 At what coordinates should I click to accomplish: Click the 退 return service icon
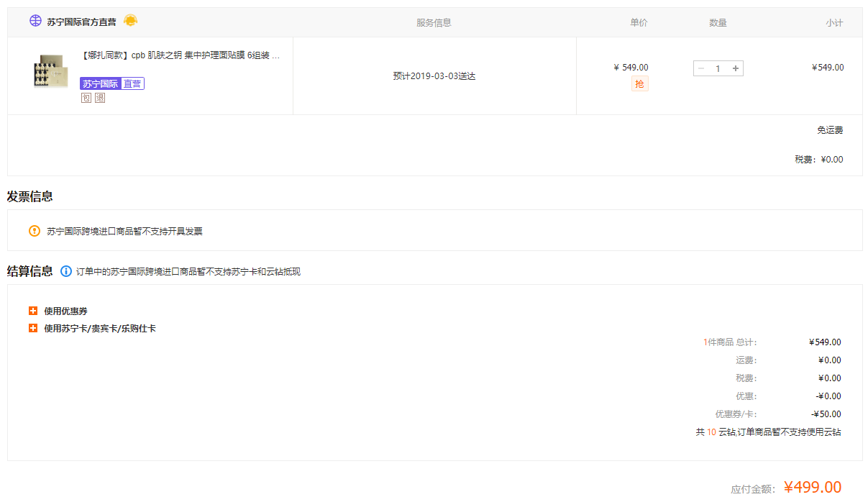coord(100,98)
